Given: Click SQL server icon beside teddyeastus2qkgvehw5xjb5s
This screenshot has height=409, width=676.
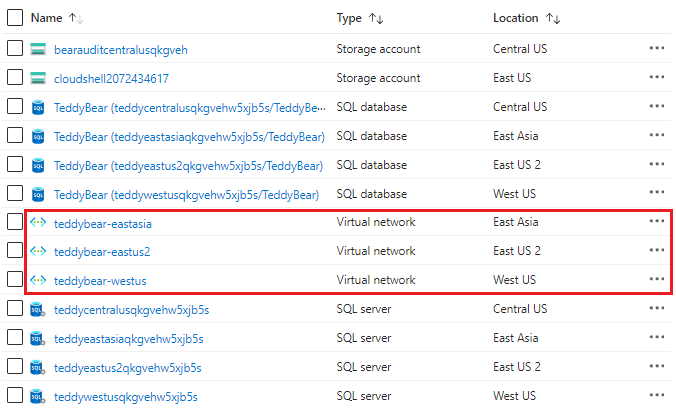Looking at the screenshot, I should pyautogui.click(x=38, y=367).
